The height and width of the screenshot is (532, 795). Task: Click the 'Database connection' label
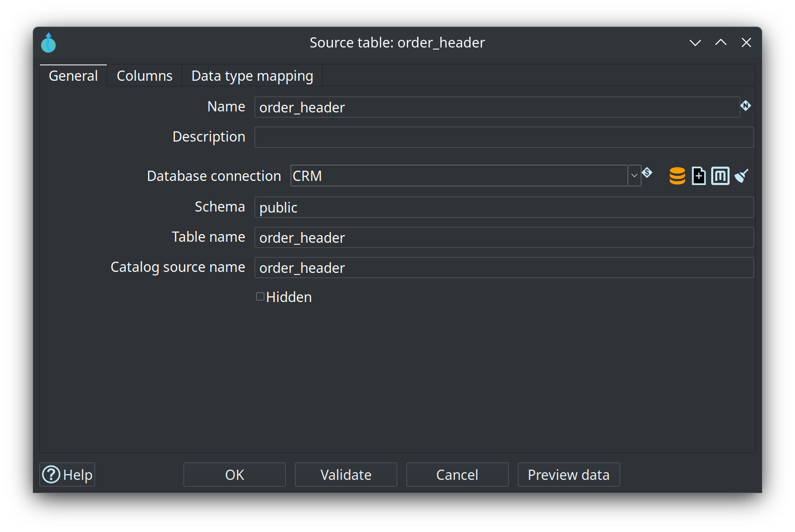(214, 176)
